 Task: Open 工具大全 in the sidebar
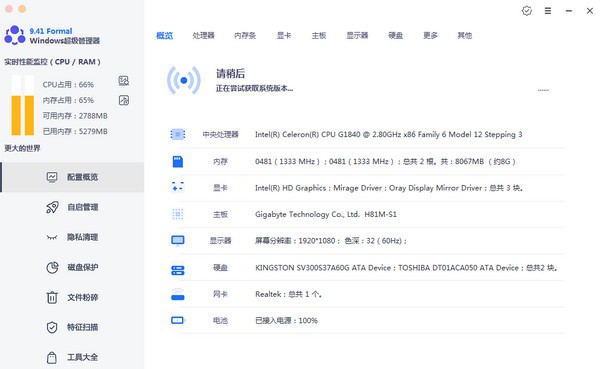click(72, 357)
